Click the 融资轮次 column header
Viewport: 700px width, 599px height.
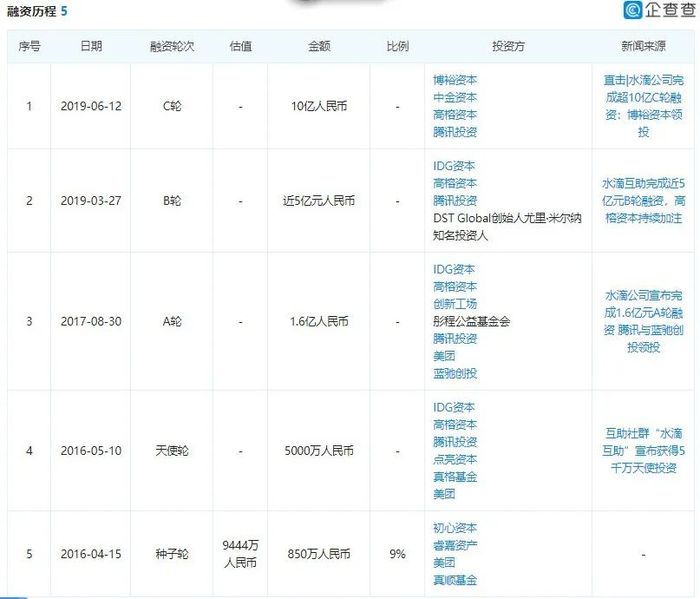coord(172,46)
